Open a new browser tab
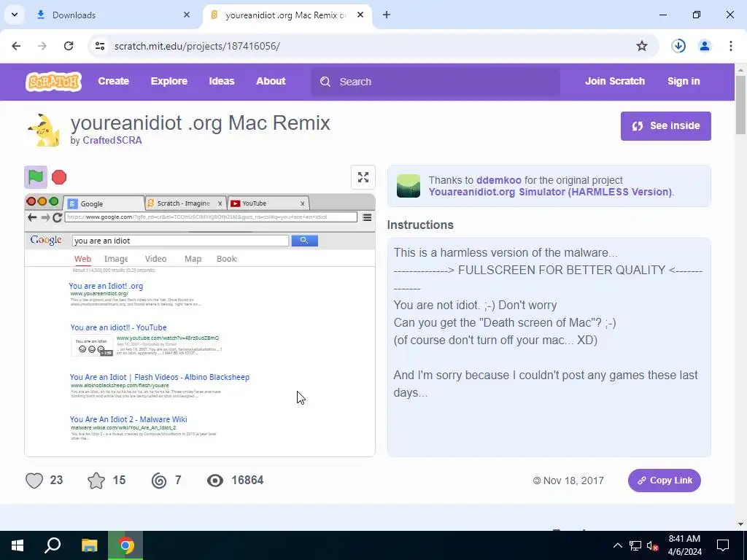The height and width of the screenshot is (560, 747). click(x=387, y=15)
